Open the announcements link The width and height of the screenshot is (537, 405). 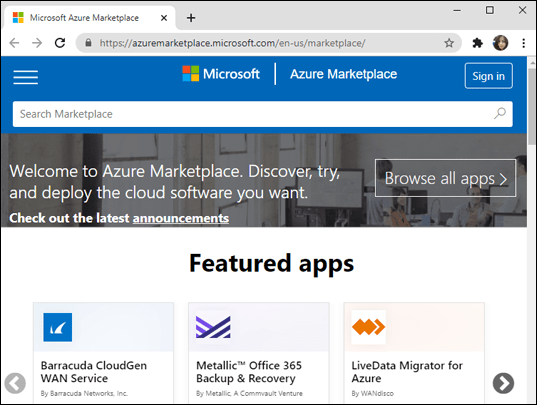(x=181, y=218)
